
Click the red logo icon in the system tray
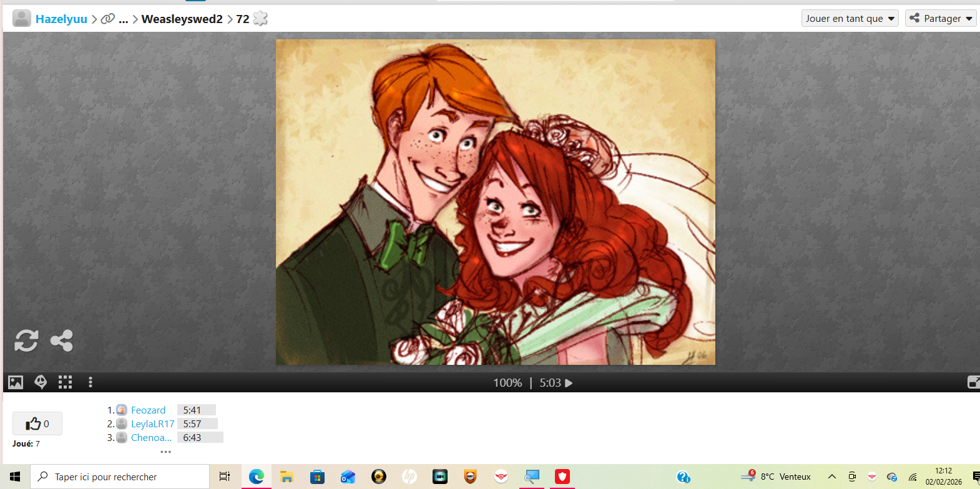click(x=872, y=477)
